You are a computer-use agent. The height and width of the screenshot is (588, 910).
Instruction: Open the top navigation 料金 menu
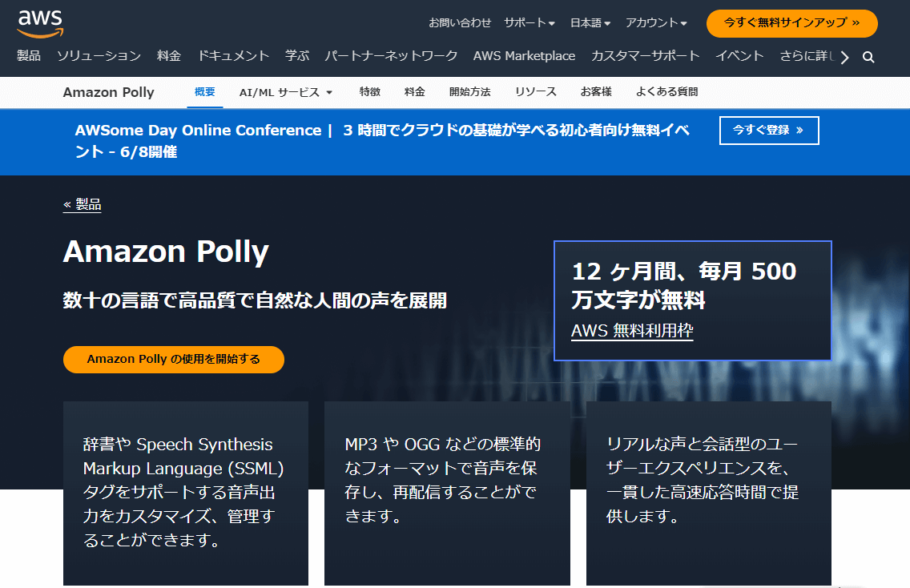tap(169, 56)
